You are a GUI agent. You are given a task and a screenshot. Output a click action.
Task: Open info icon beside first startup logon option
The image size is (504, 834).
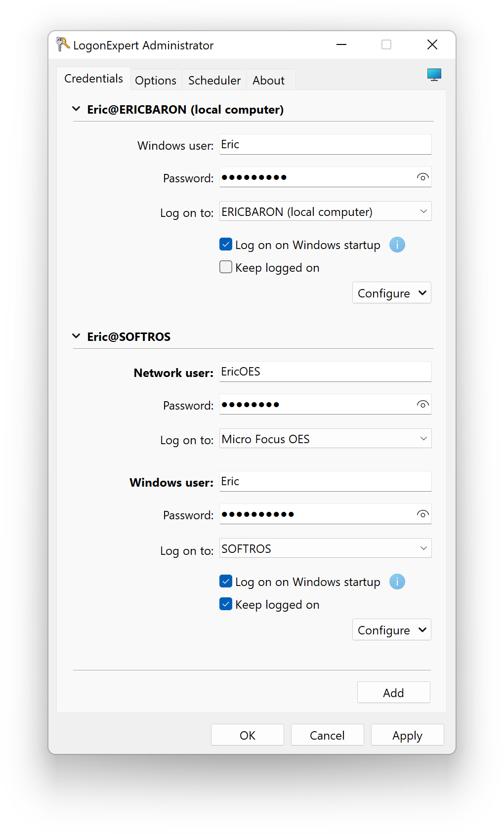(397, 245)
